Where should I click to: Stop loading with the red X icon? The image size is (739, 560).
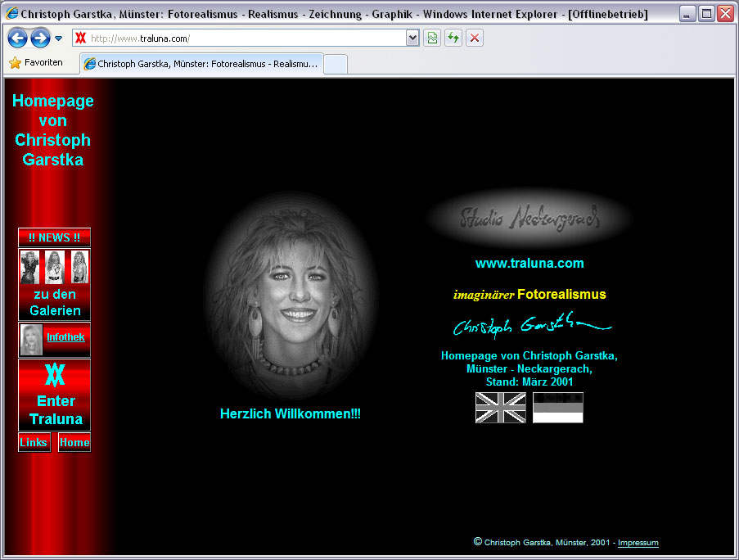point(475,38)
